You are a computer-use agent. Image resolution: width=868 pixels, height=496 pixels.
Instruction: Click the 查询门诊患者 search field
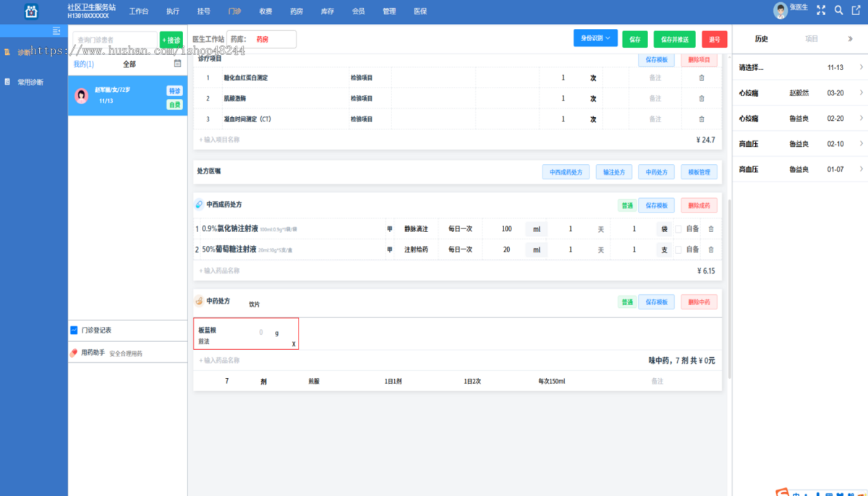(114, 40)
